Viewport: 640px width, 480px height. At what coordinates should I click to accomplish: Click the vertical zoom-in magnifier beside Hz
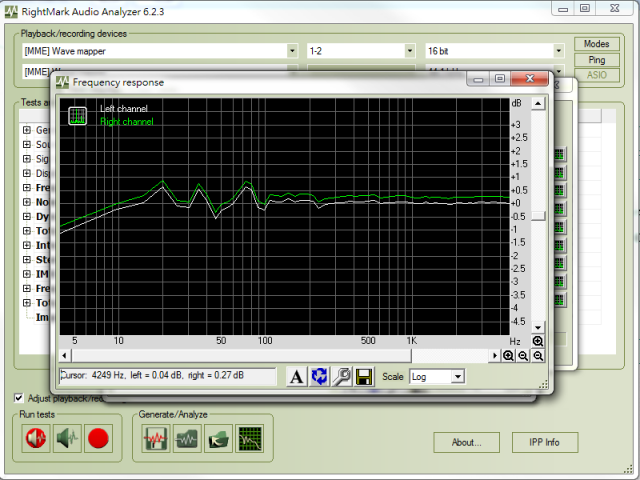tap(538, 341)
